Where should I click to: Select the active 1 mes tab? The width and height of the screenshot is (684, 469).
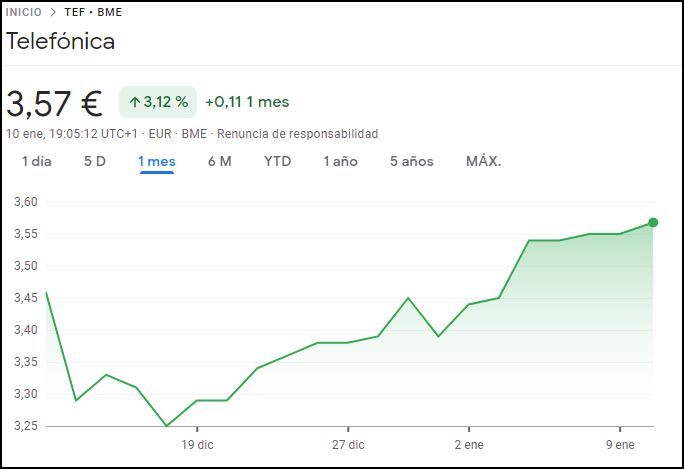tap(157, 161)
